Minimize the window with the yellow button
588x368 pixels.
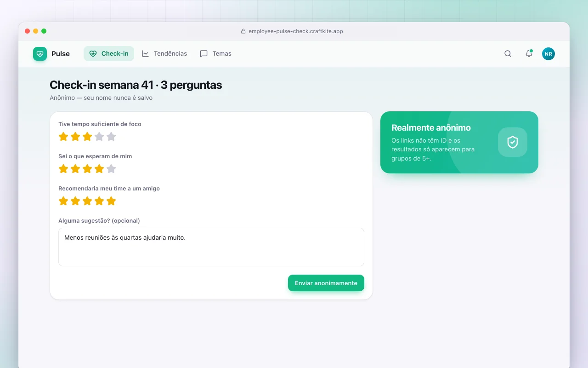click(x=35, y=31)
